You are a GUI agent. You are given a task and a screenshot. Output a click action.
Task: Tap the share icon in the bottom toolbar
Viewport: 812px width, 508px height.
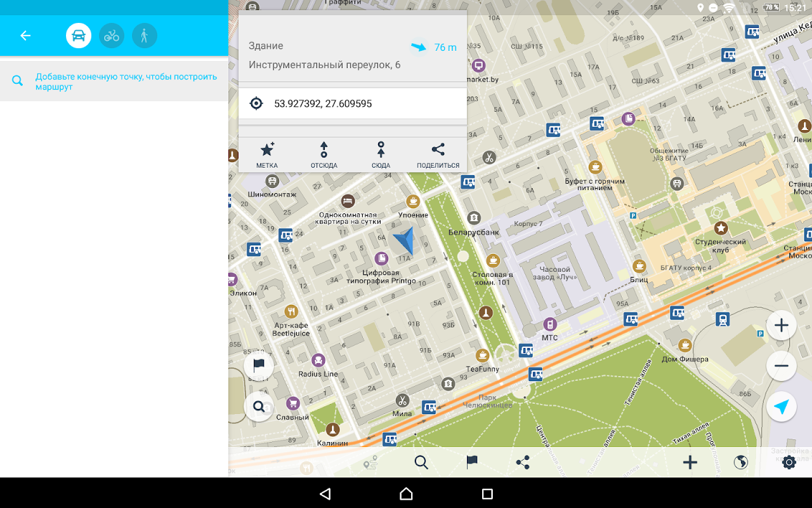[523, 462]
